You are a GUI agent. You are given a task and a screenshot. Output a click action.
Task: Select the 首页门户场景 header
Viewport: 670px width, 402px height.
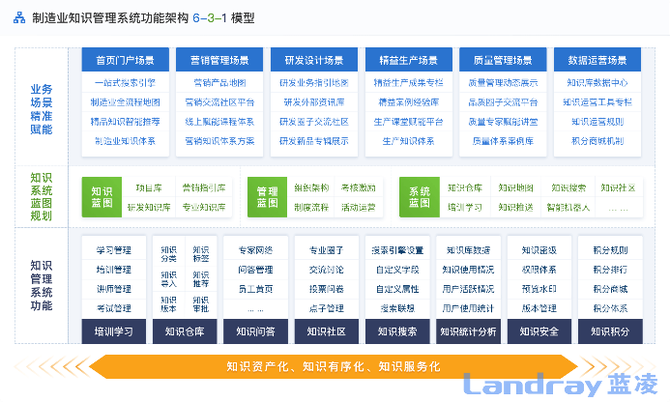point(125,60)
